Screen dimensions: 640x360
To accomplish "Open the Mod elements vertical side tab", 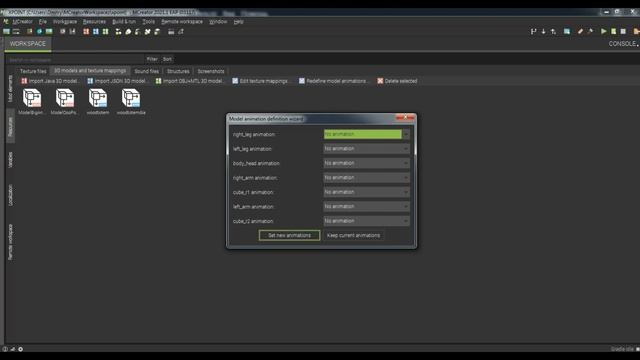I will tap(11, 89).
